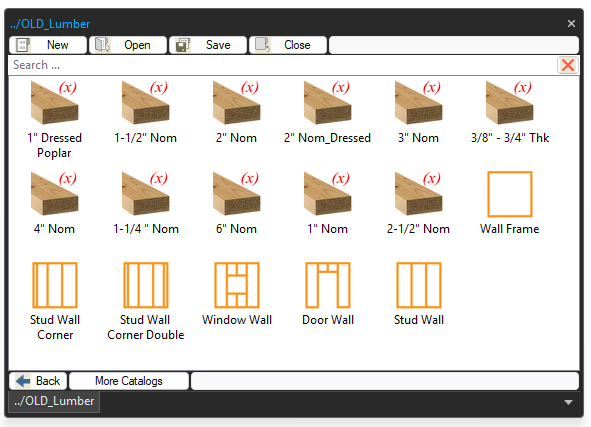Click the New catalog button
Viewport: 591px width, 427px height.
click(48, 45)
